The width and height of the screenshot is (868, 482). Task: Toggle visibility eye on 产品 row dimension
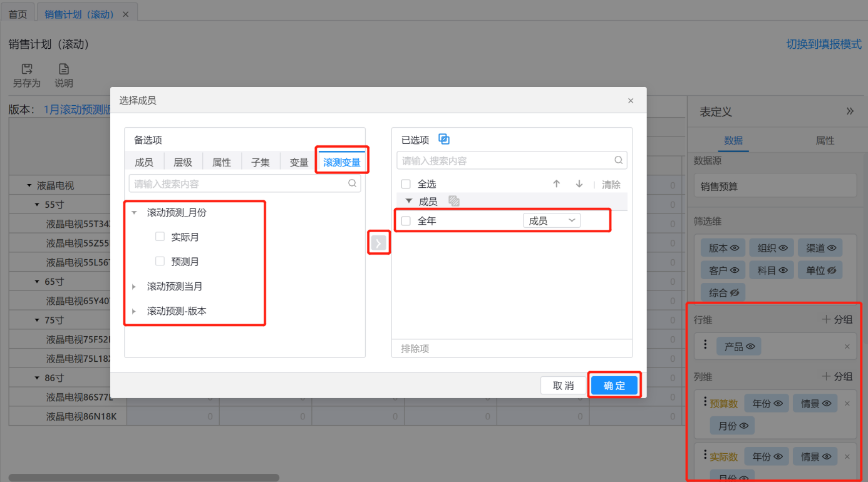click(750, 347)
